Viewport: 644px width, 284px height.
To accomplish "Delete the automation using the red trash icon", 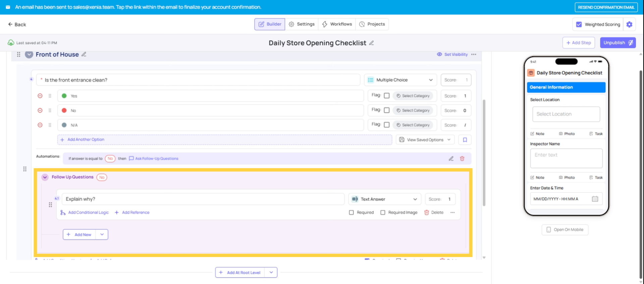I will point(462,158).
